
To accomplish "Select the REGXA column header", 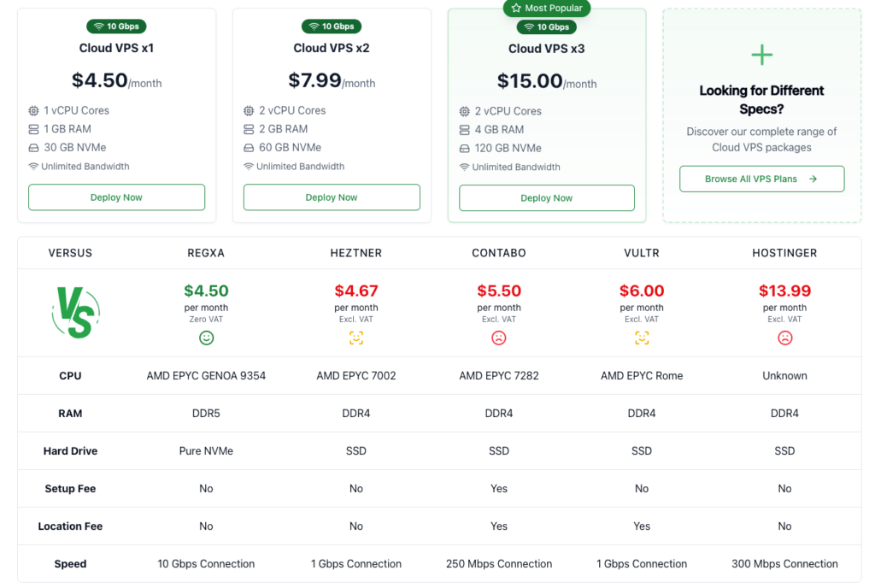I will [206, 253].
